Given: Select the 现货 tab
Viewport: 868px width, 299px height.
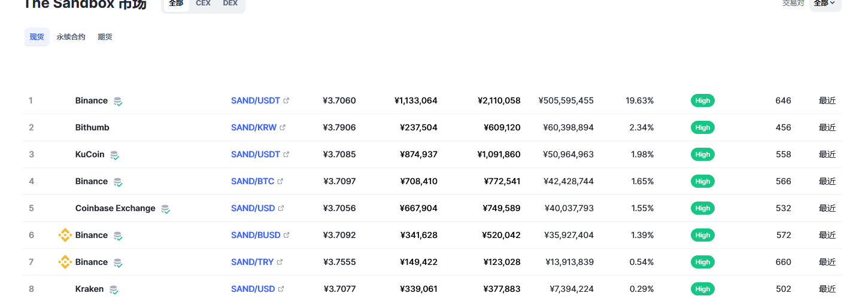Looking at the screenshot, I should [37, 37].
